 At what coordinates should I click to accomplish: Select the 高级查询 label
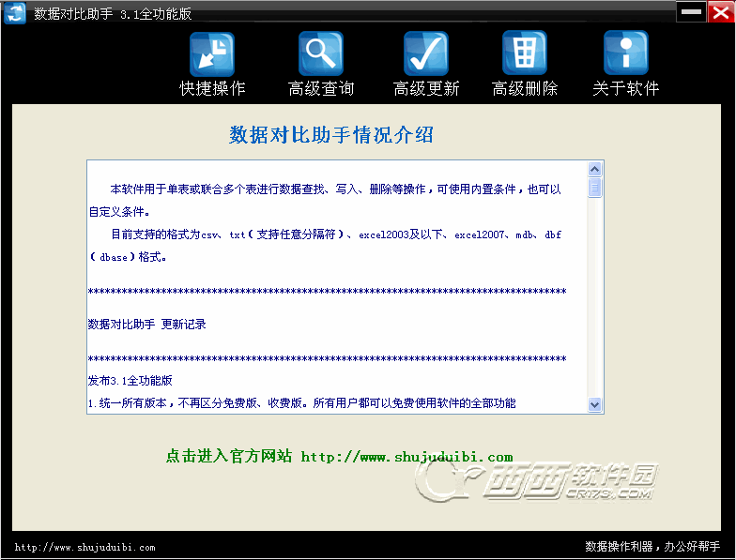click(321, 88)
